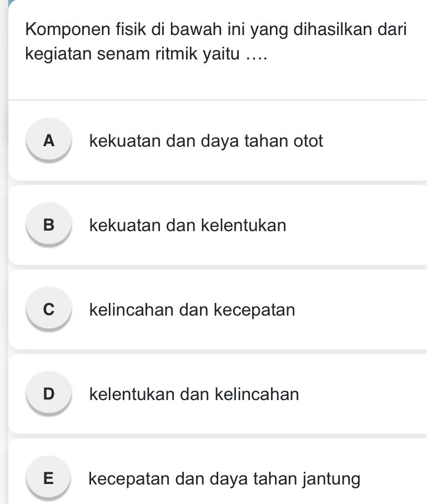Tap the D circle near 'kelentukan dan kelincahan'
427x504 pixels.
[48, 395]
